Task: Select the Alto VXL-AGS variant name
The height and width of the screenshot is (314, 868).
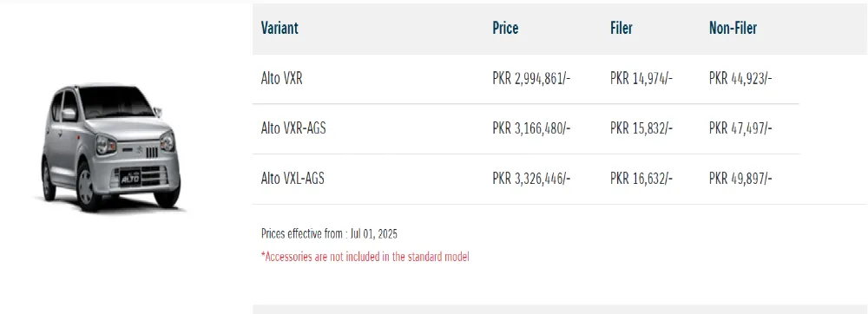Action: point(293,179)
